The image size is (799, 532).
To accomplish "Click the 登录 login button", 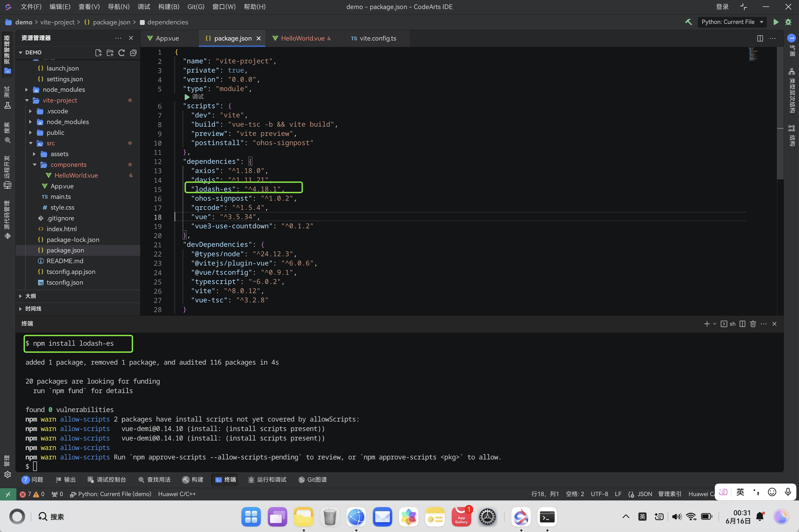I will pyautogui.click(x=722, y=7).
